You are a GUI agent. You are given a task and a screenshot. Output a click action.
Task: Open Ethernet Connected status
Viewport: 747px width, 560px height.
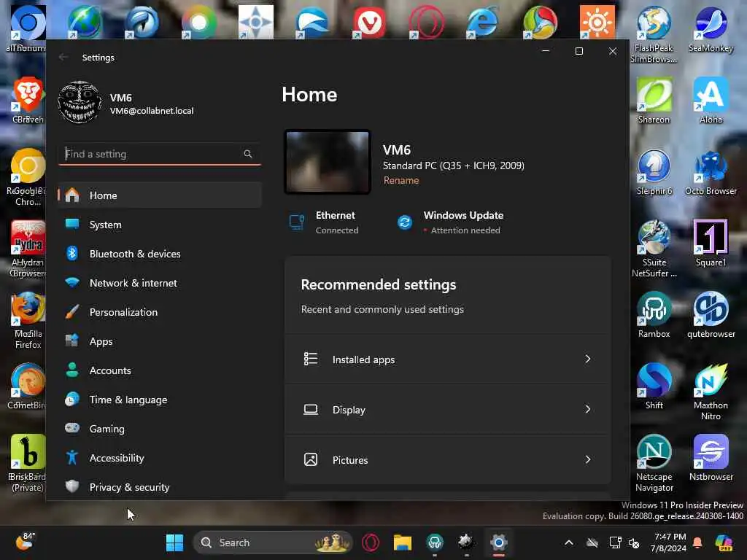(324, 222)
